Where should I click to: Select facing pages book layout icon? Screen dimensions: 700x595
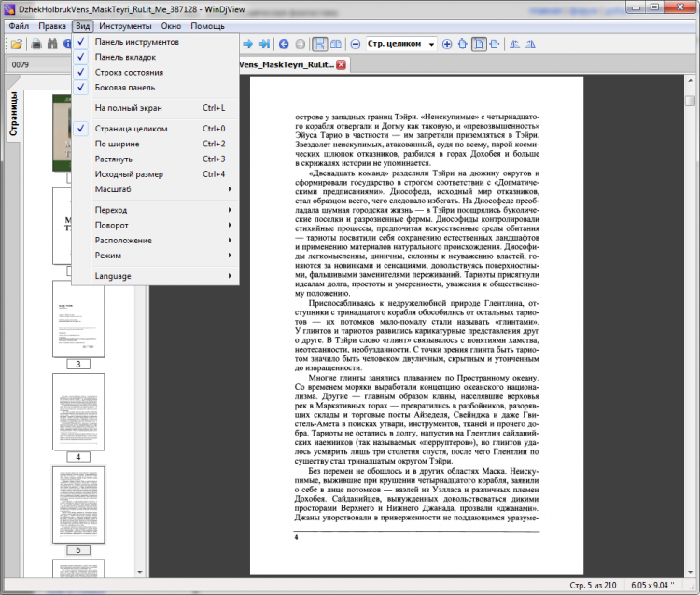[x=335, y=44]
